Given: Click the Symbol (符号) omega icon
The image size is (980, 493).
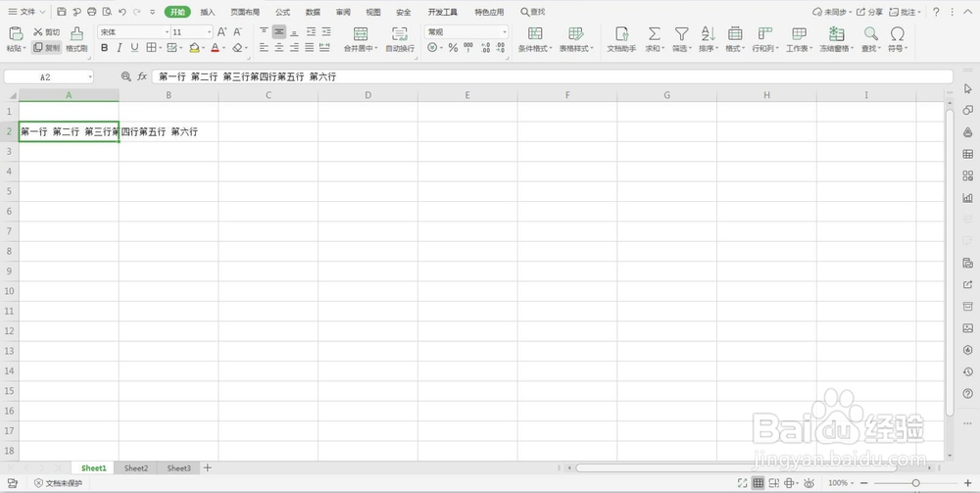Looking at the screenshot, I should 898,33.
